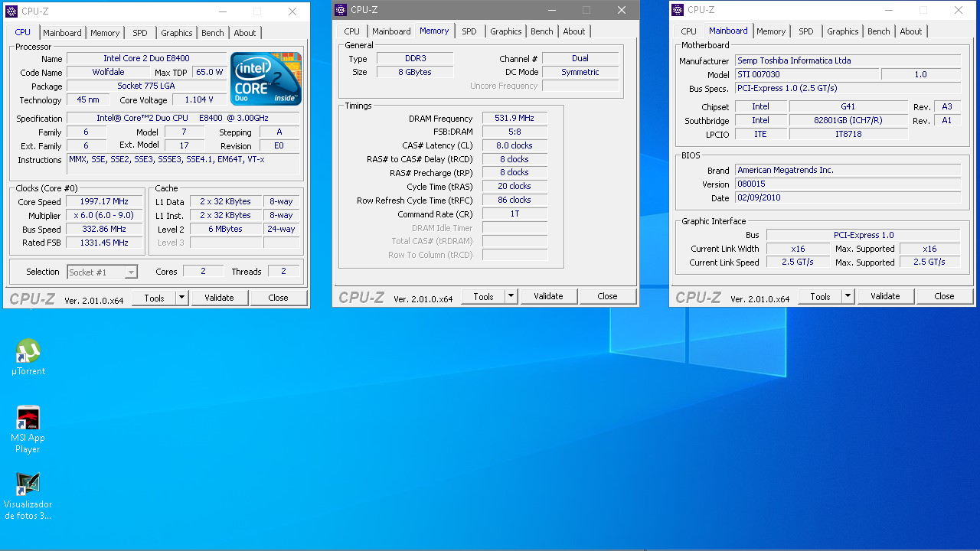Open Tools dropdown arrow in left CPU-Z window
980x551 pixels.
pos(181,298)
